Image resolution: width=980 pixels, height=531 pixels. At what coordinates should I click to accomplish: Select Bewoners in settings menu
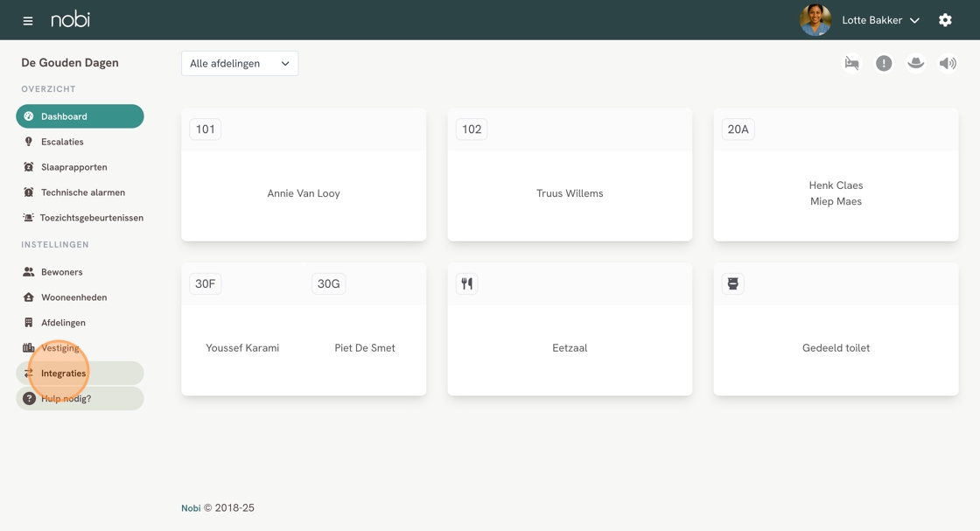pos(61,272)
